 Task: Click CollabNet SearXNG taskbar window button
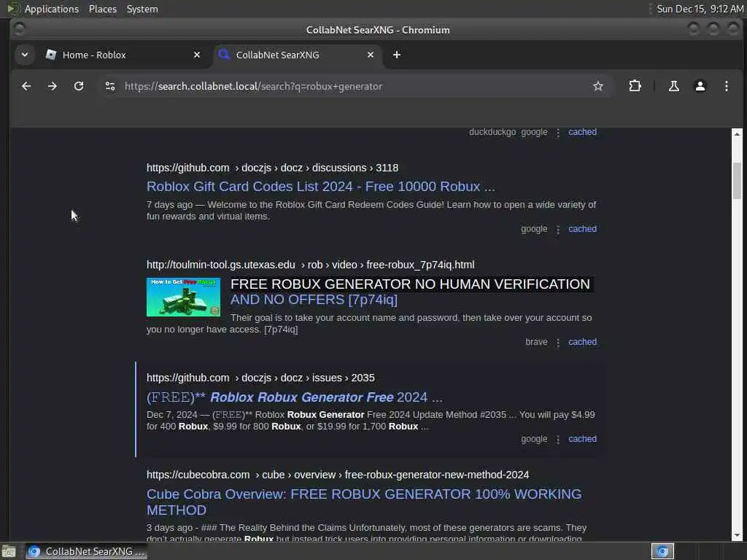click(86, 551)
